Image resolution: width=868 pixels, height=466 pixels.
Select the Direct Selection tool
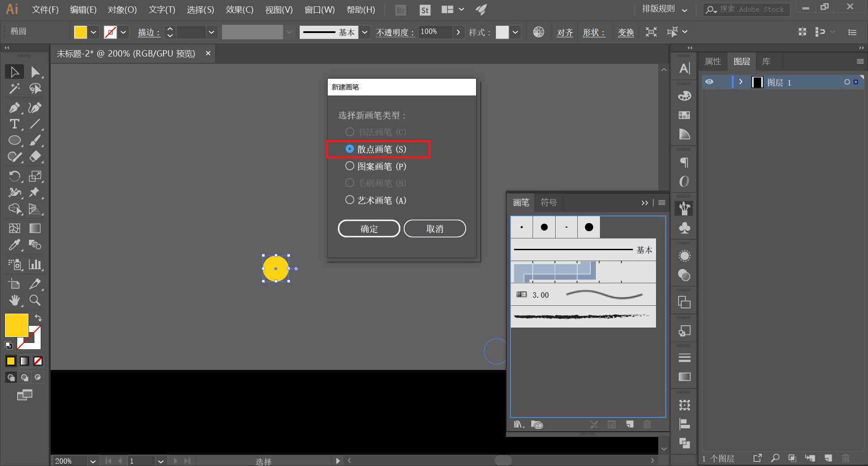pos(35,72)
